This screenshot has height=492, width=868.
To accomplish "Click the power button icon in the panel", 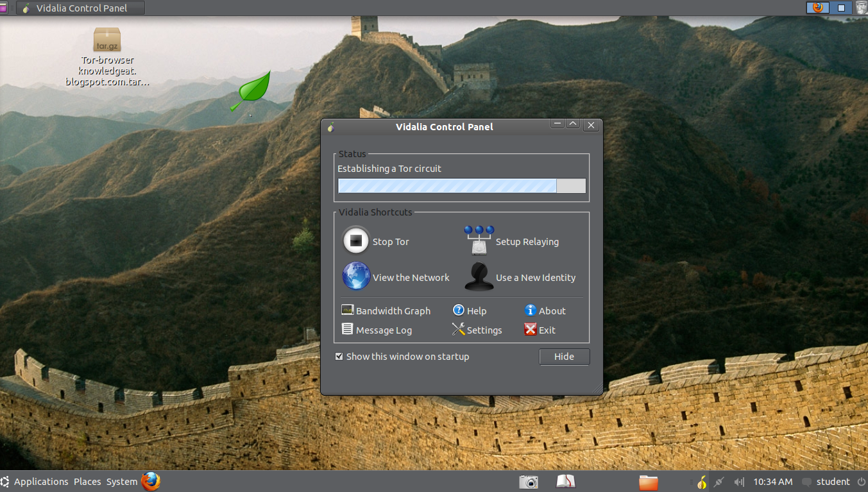I will pos(861,482).
